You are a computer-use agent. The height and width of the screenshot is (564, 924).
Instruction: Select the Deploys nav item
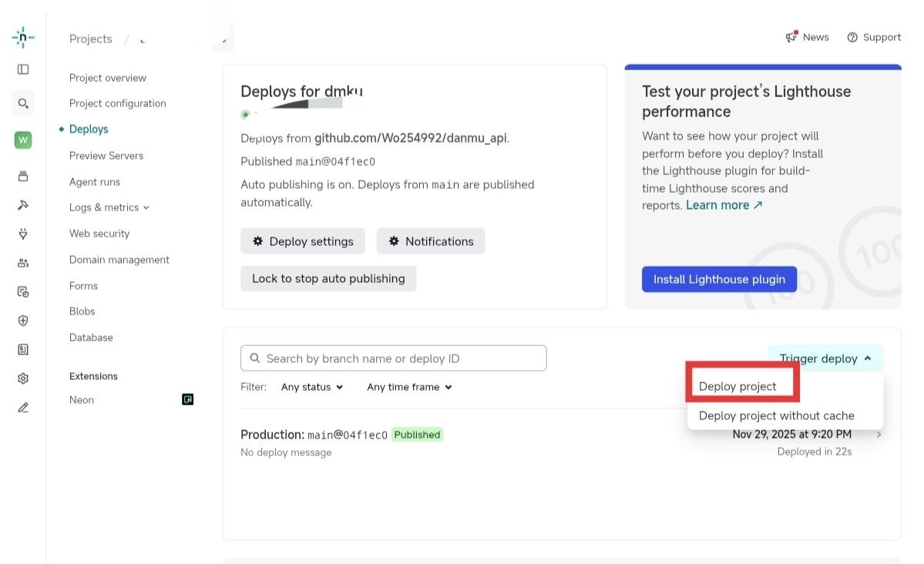89,129
